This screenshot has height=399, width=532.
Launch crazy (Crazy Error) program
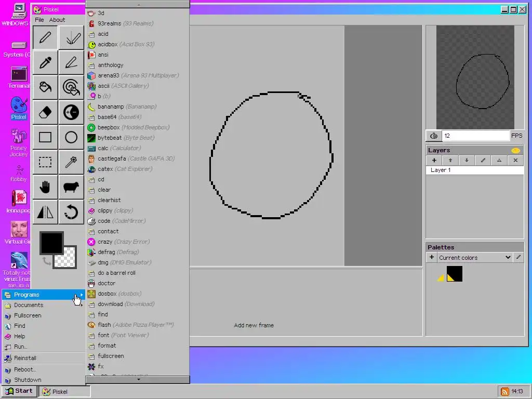click(138, 242)
